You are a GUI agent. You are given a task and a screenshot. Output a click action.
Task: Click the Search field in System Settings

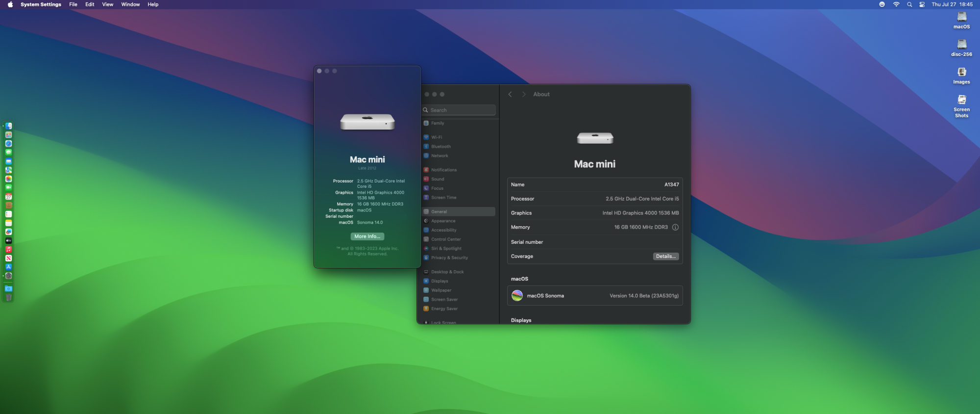pos(459,110)
